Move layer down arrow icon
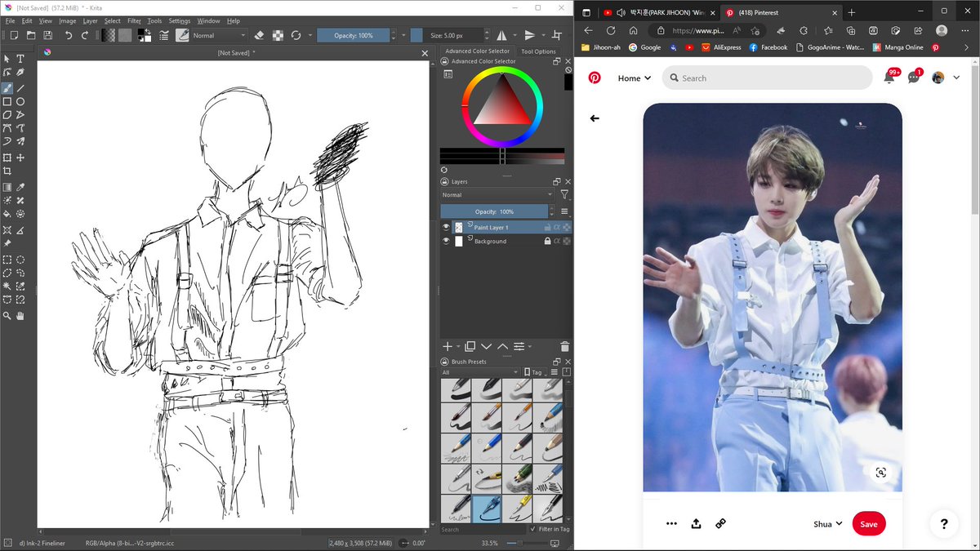Viewport: 980px width, 551px height. pyautogui.click(x=487, y=346)
